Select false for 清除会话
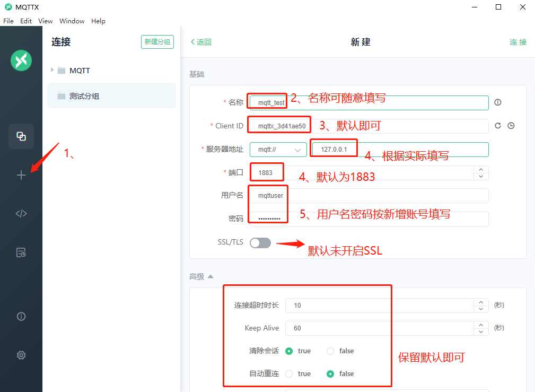The width and height of the screenshot is (535, 392). 330,351
